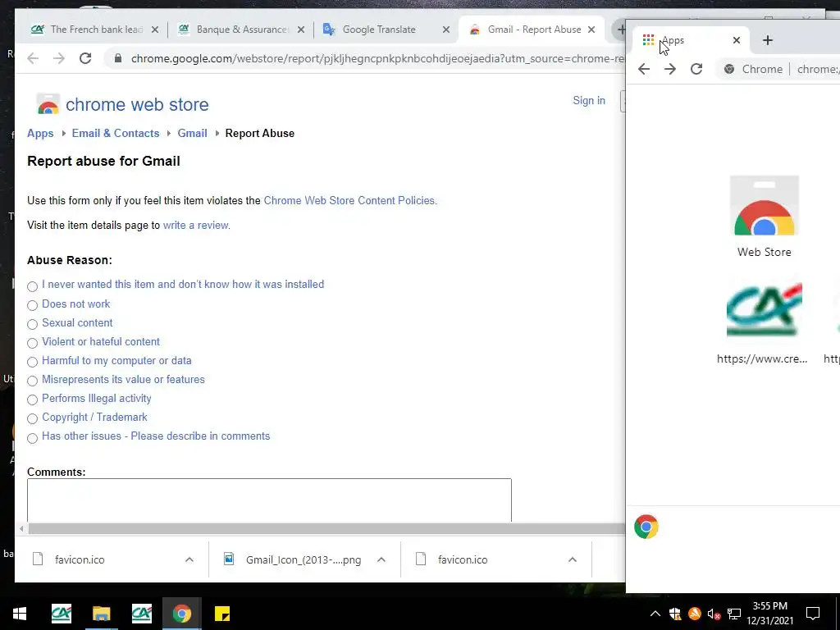Close 'The French bank lead' tab
The image size is (840, 630).
click(155, 30)
